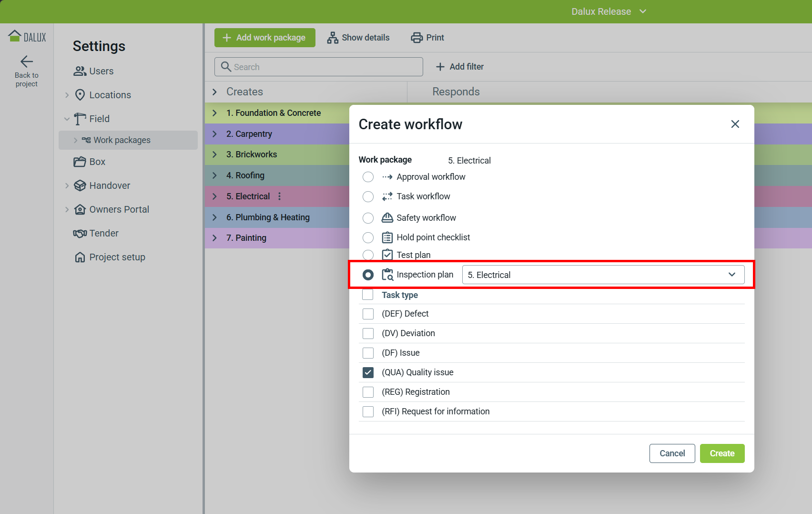812x514 pixels.
Task: Select the Approval workflow radio button
Action: point(368,177)
